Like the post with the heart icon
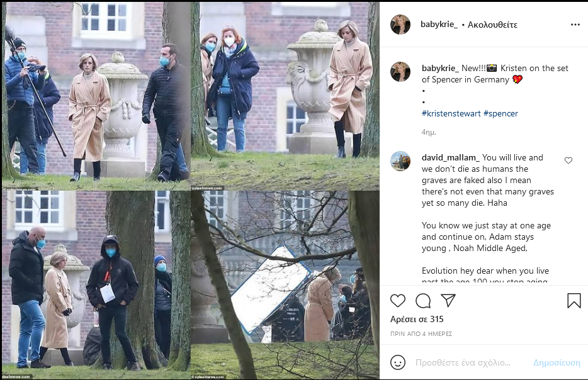 pyautogui.click(x=397, y=301)
